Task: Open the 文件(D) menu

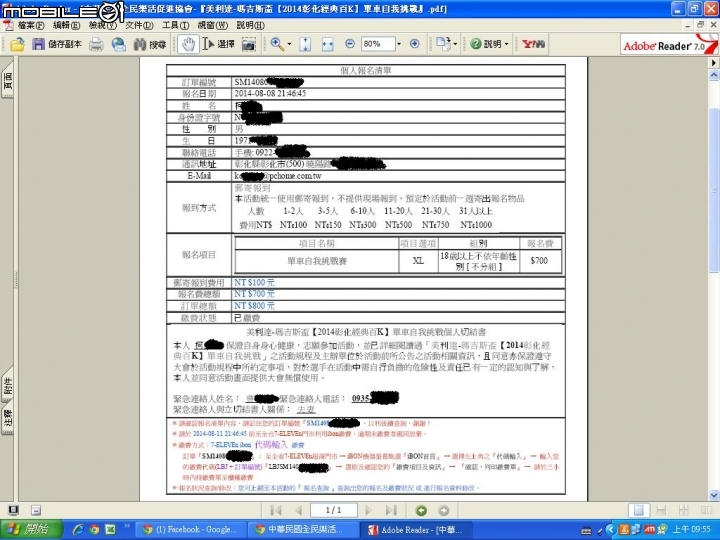Action: pyautogui.click(x=139, y=25)
